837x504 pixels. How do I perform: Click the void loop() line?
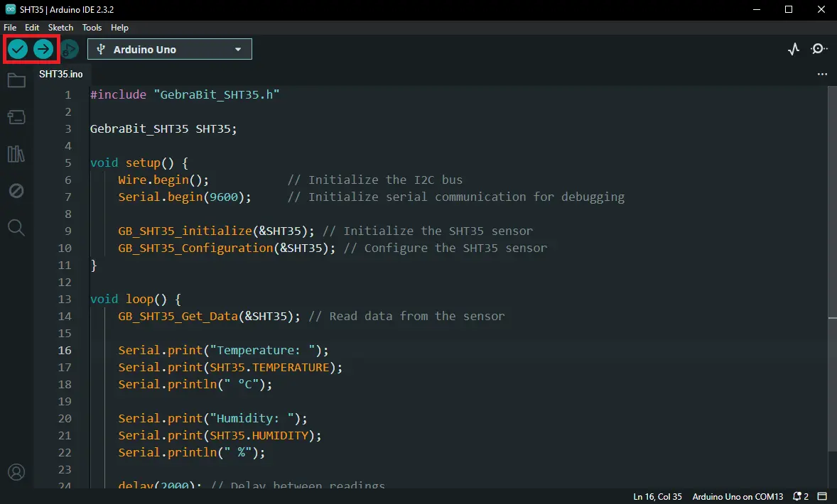[x=136, y=299]
